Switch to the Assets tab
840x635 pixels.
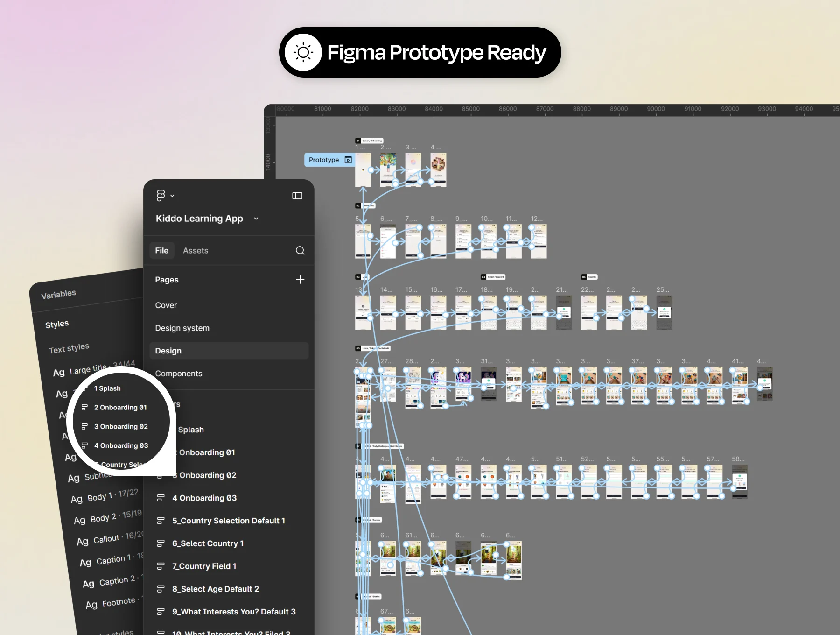coord(196,251)
